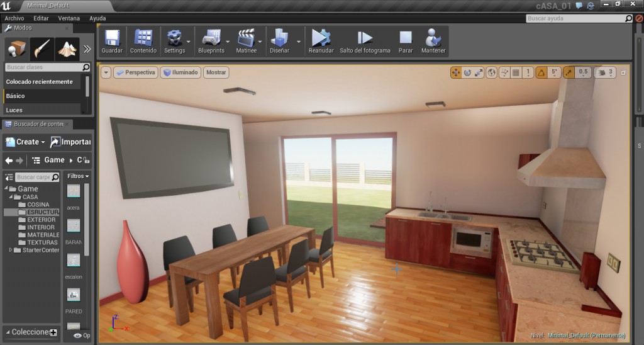Show more modes with double chevron
The width and height of the screenshot is (644, 345).
[x=87, y=49]
